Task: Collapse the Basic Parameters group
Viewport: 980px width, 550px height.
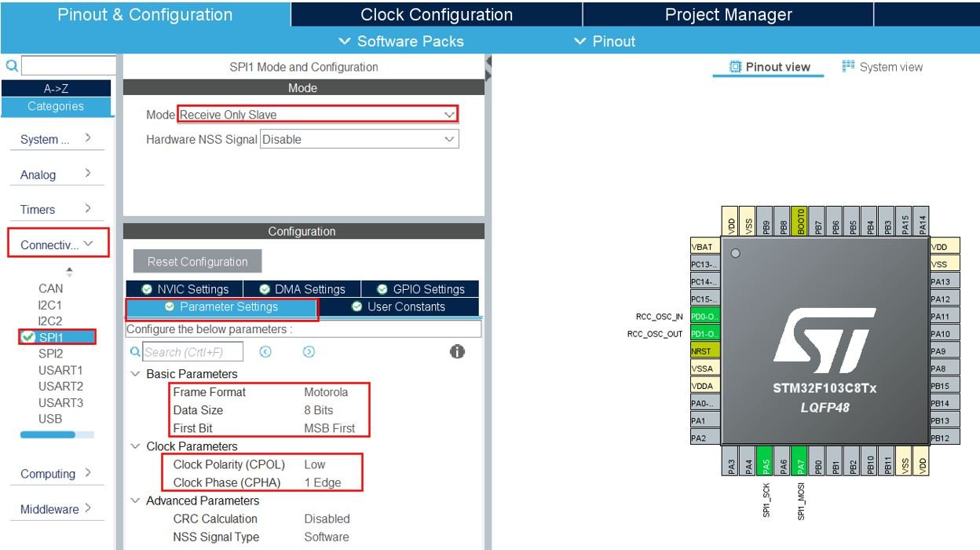Action: pos(136,374)
